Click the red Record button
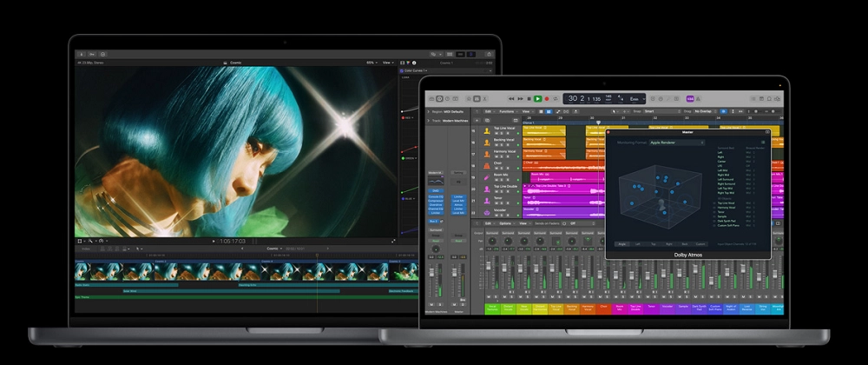The width and height of the screenshot is (868, 365). 546,99
